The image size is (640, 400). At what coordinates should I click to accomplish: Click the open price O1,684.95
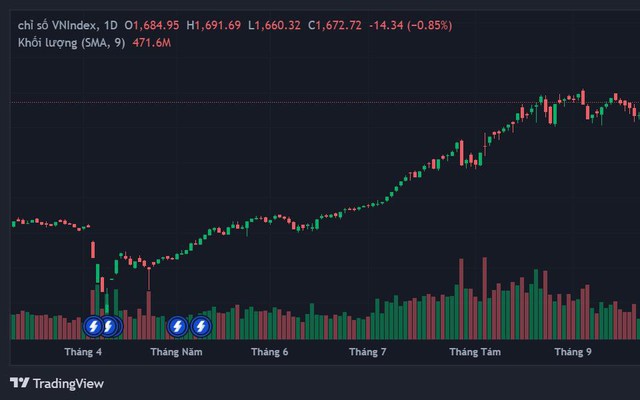point(152,24)
